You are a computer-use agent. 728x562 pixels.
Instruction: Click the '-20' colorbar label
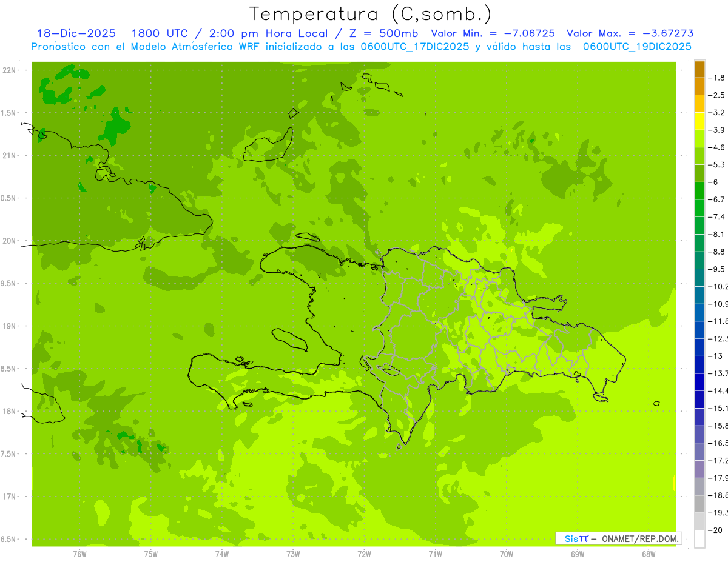[x=716, y=530]
